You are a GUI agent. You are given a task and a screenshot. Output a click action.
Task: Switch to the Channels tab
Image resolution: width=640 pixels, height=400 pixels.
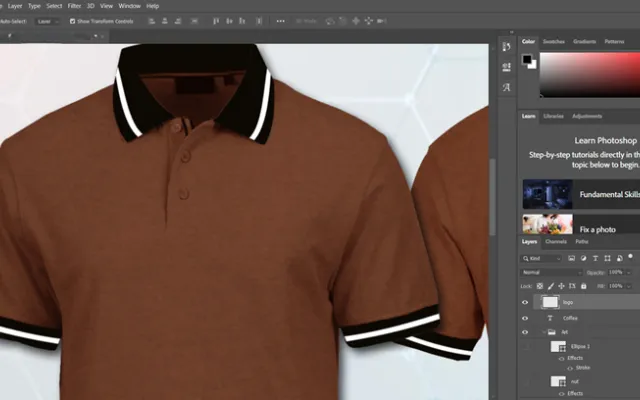point(556,242)
